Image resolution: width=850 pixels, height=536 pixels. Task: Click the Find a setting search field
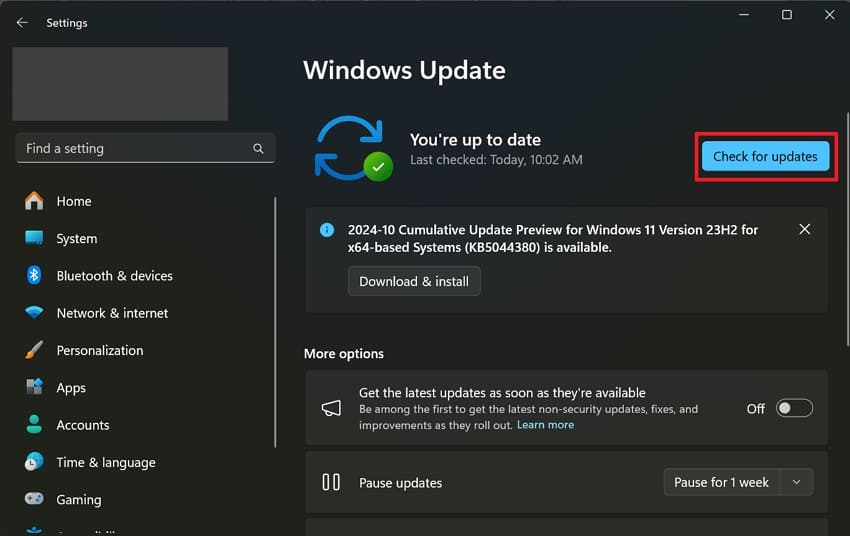pos(145,148)
